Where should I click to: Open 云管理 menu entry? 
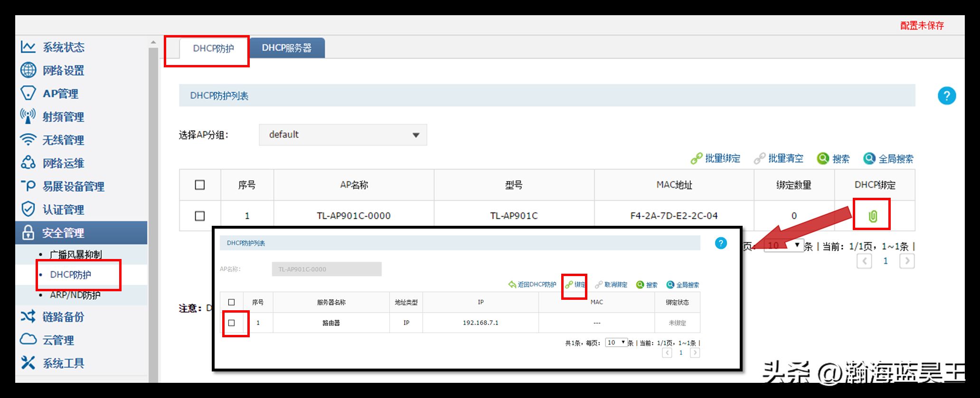pos(58,341)
